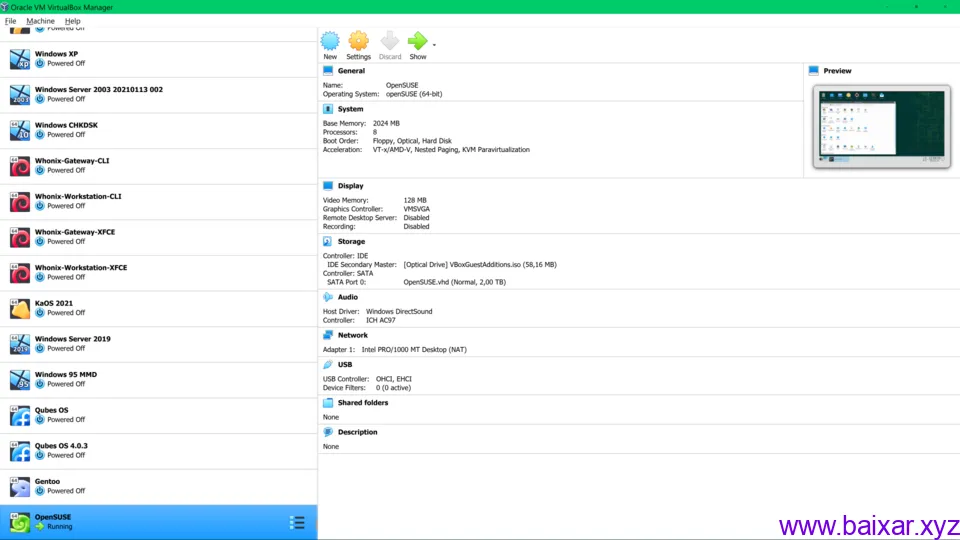The image size is (960, 540).
Task: Click the Gentoo OS icon
Action: (x=20, y=486)
